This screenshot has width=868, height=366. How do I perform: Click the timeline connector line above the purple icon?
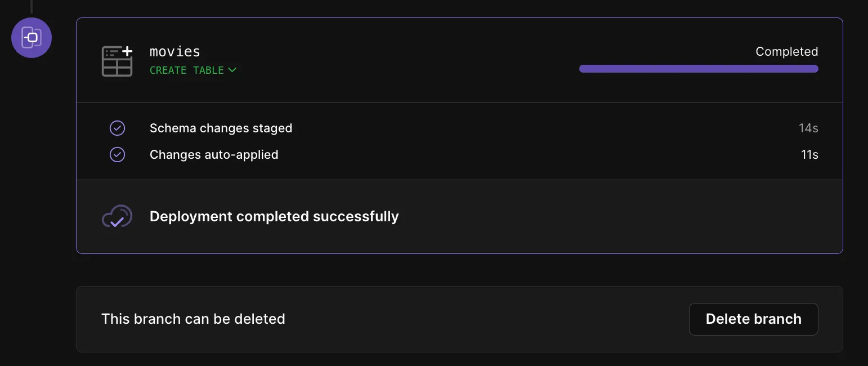32,7
